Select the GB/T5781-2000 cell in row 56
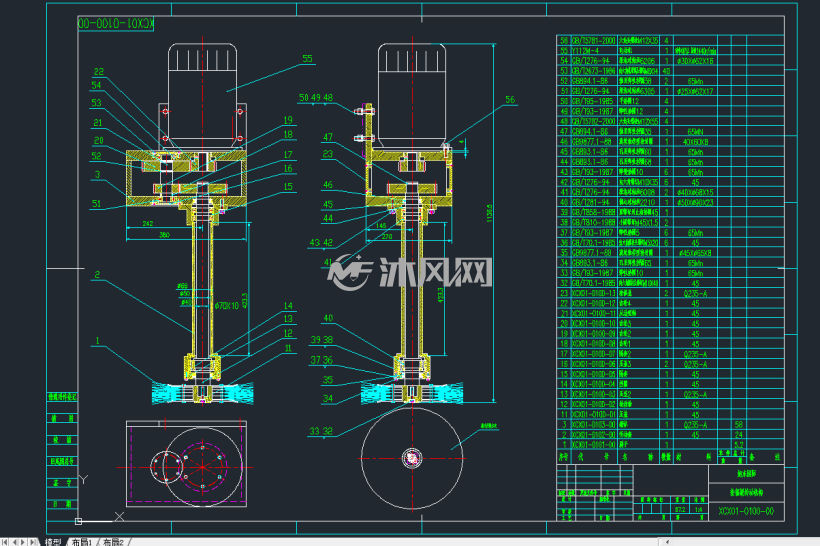Viewport: 820px width, 546px height. 594,40
